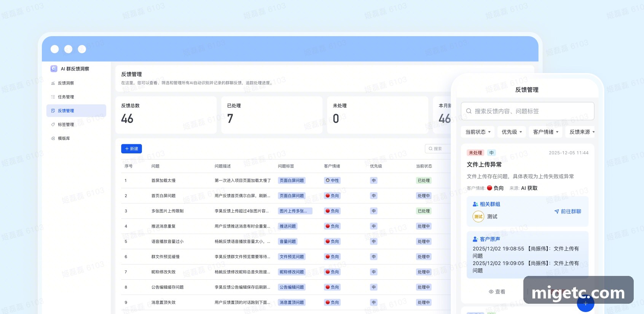
Task: Click the blue floating plus button
Action: [x=585, y=303]
